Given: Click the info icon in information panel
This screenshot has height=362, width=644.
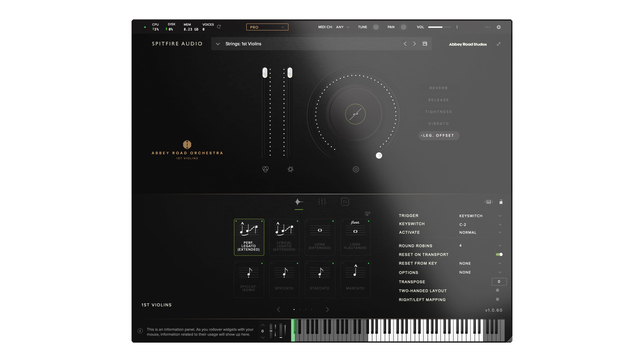Looking at the screenshot, I should [140, 331].
